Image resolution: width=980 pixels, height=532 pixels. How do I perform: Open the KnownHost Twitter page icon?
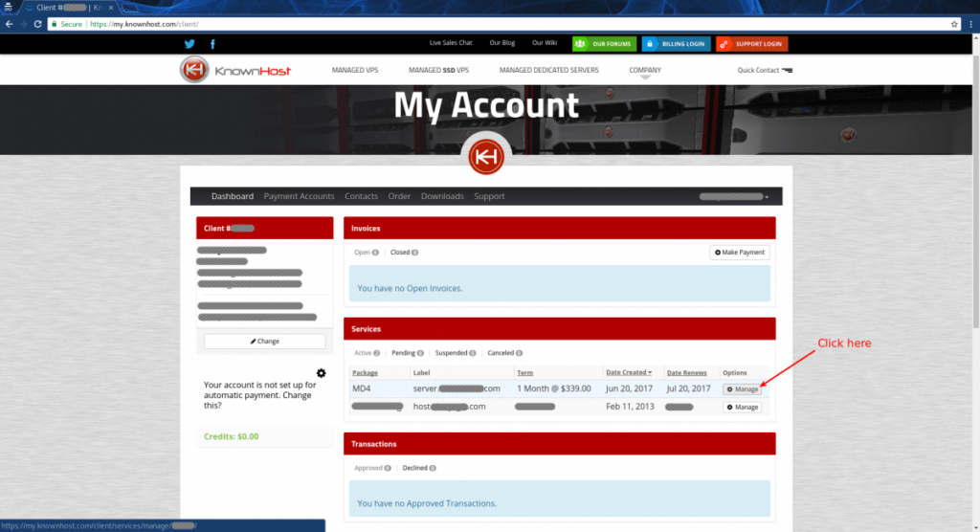point(189,44)
